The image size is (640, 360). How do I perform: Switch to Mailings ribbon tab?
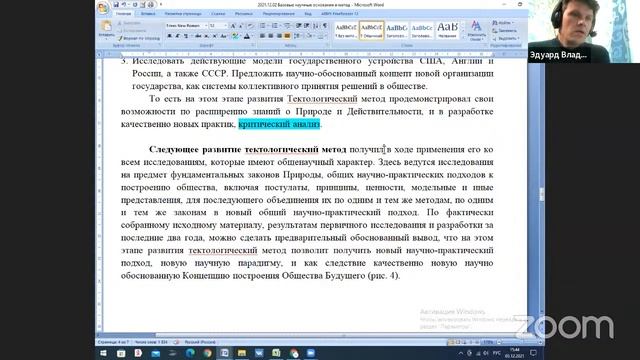(244, 14)
